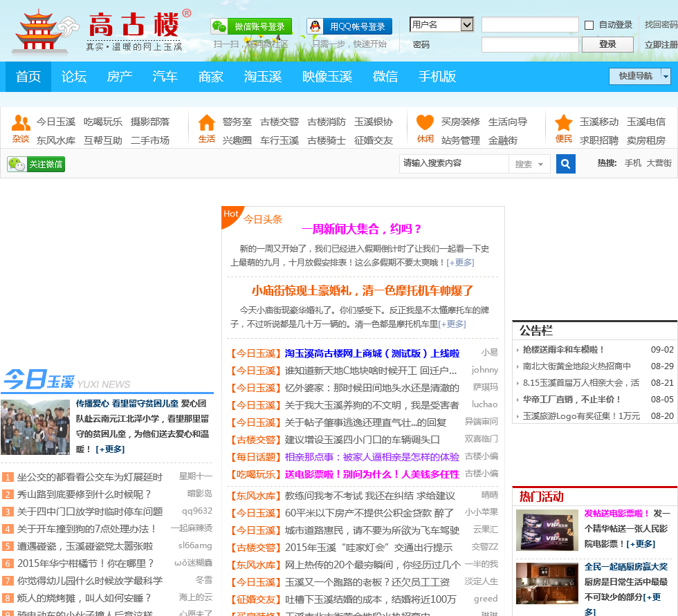678x616 pixels.
Task: Open the 警务室 link
Action: click(x=237, y=122)
